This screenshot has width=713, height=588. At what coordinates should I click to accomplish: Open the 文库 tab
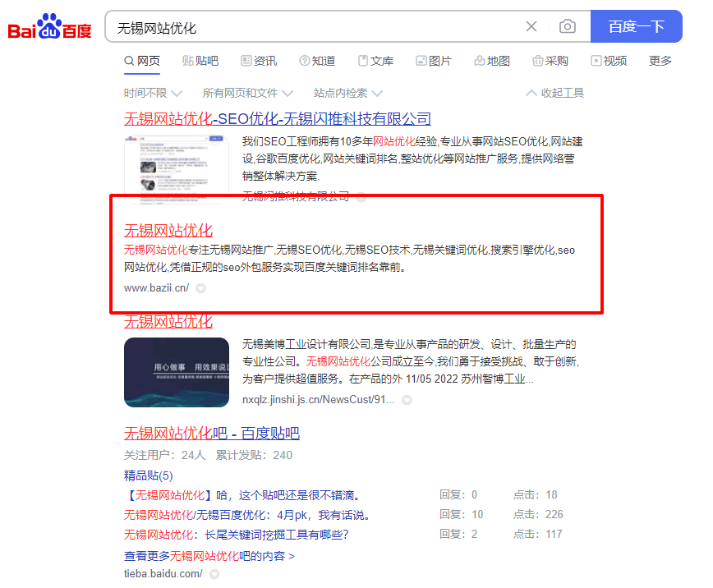tap(375, 61)
